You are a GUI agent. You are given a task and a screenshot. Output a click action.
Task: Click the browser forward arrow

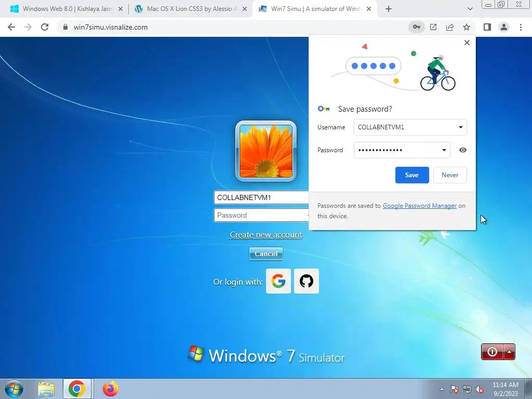[x=28, y=27]
